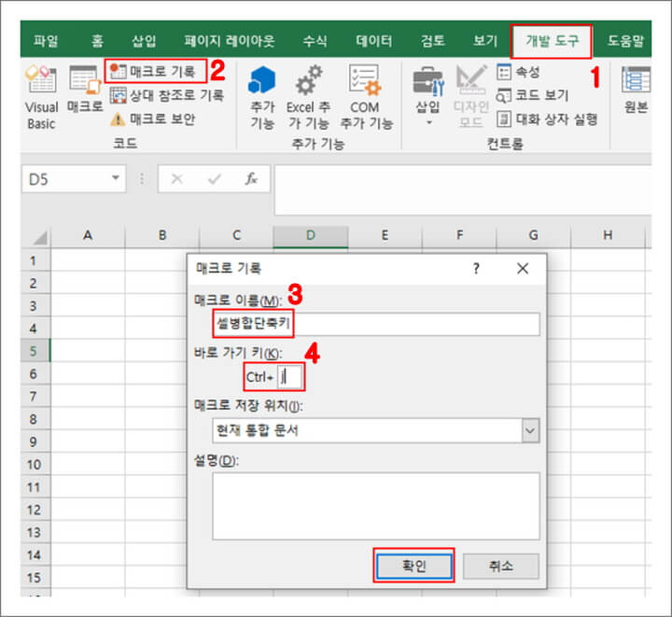Click 코드 보기 in the controls group
Screen dimensions: 672x617
point(533,95)
